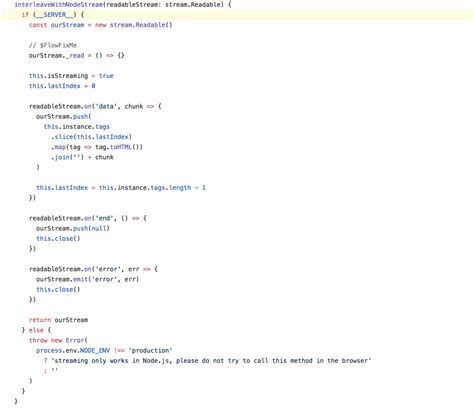
Task: Click the '// $FlowFixMe' comment
Action: pos(53,45)
